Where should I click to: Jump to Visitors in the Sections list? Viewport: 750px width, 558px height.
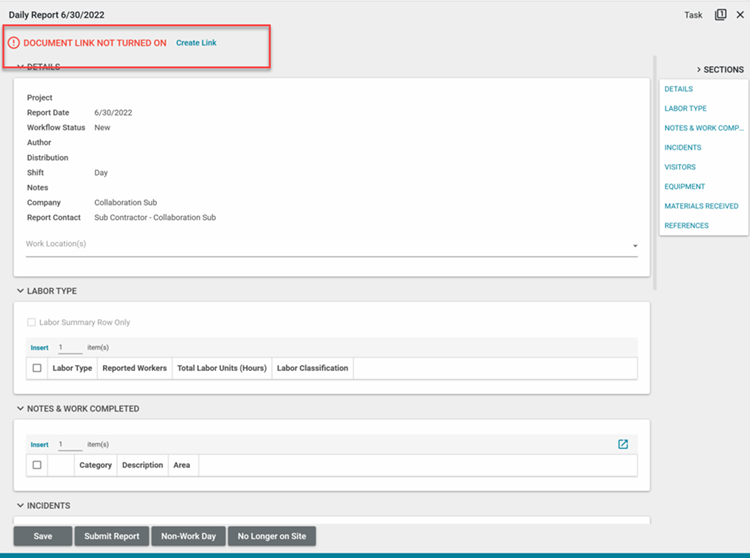click(x=680, y=167)
